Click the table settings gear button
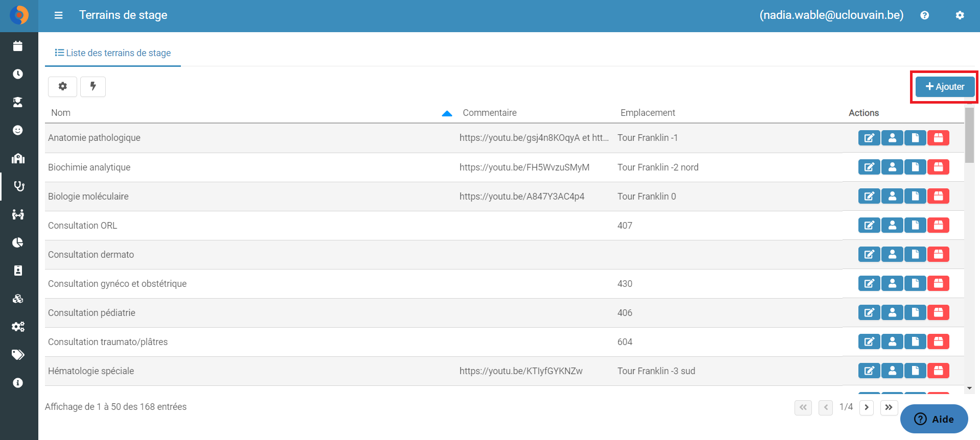This screenshot has height=440, width=980. click(62, 87)
